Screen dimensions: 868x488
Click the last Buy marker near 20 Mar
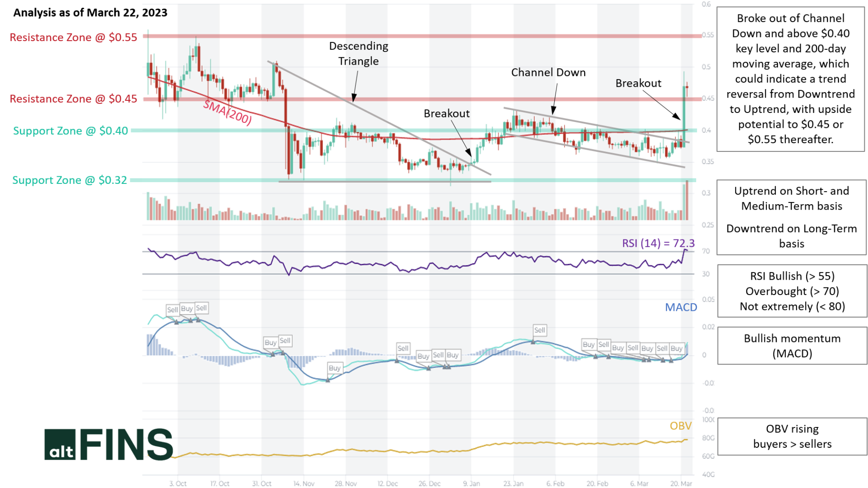click(x=677, y=348)
